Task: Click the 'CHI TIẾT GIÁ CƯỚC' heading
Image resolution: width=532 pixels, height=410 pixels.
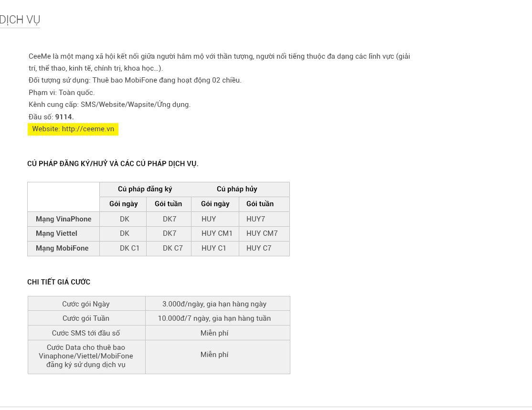Action: [x=59, y=282]
